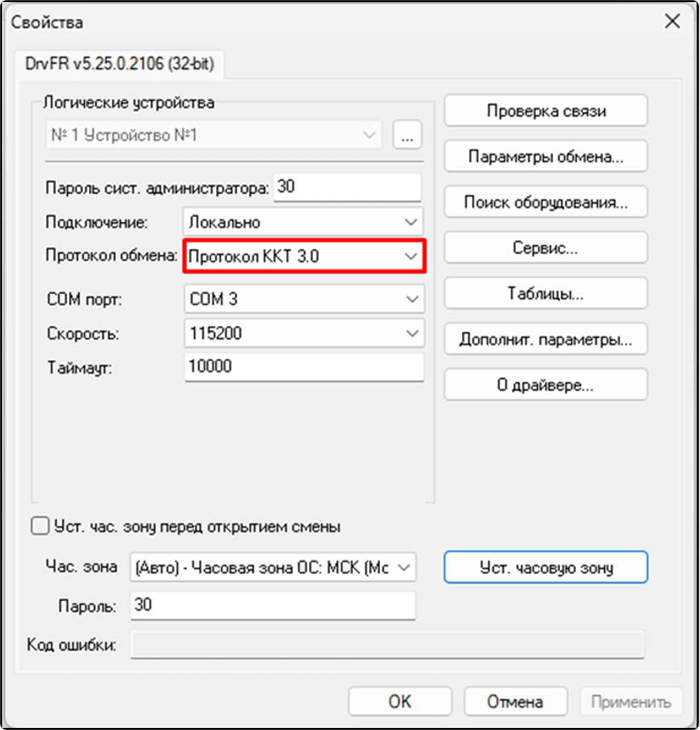Open the Протокол обмена dropdown

click(304, 256)
